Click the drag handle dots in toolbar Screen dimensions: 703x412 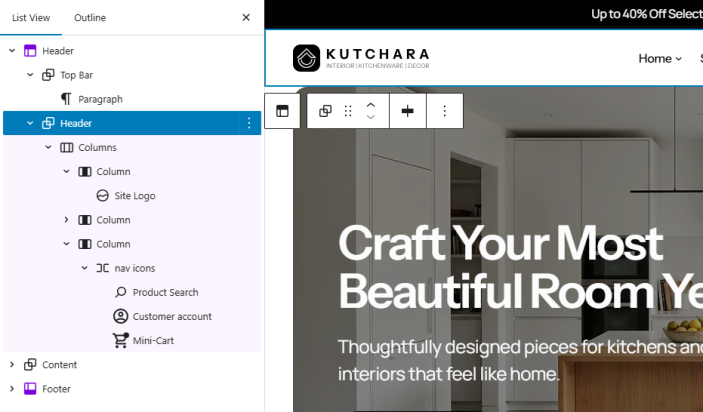[x=348, y=111]
